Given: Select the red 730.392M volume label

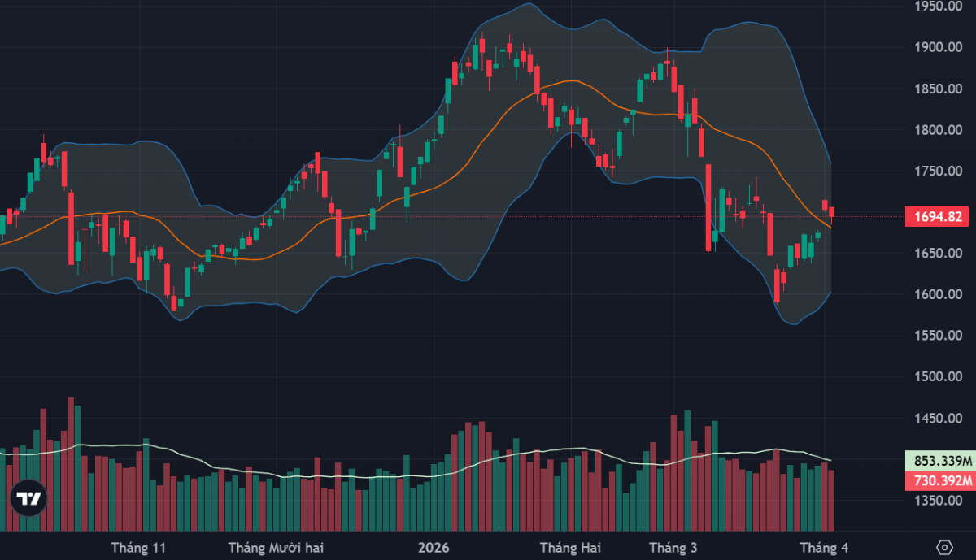Looking at the screenshot, I should [939, 481].
